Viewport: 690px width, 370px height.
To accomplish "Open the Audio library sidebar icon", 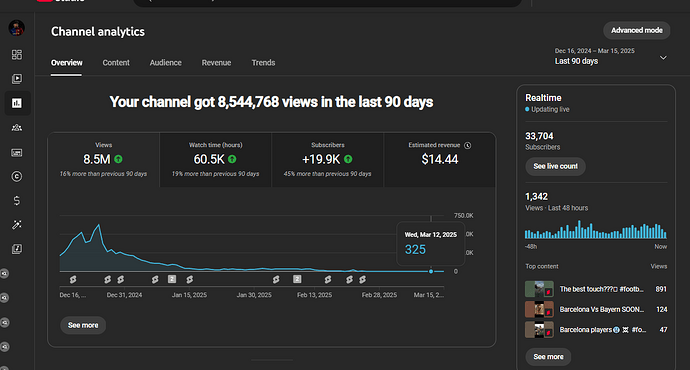I will click(17, 249).
